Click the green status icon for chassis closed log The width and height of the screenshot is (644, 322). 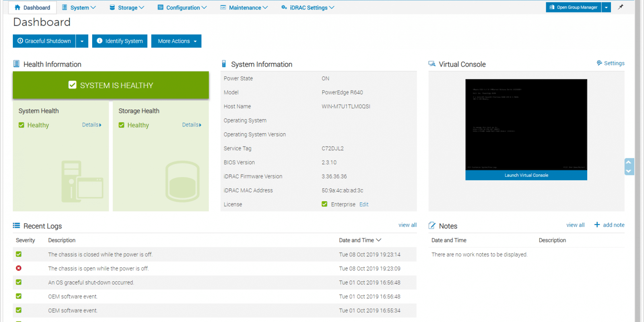[x=19, y=254]
